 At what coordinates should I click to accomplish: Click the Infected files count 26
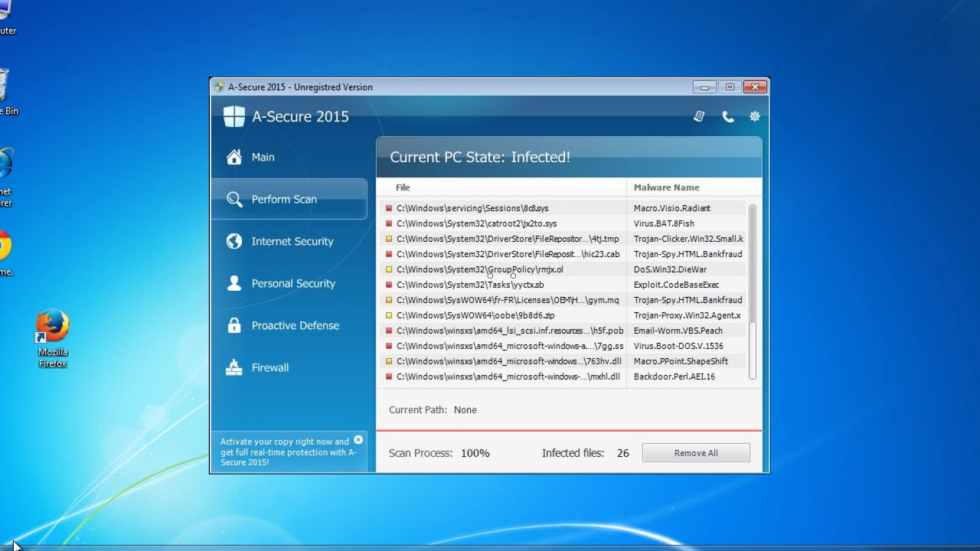(622, 453)
